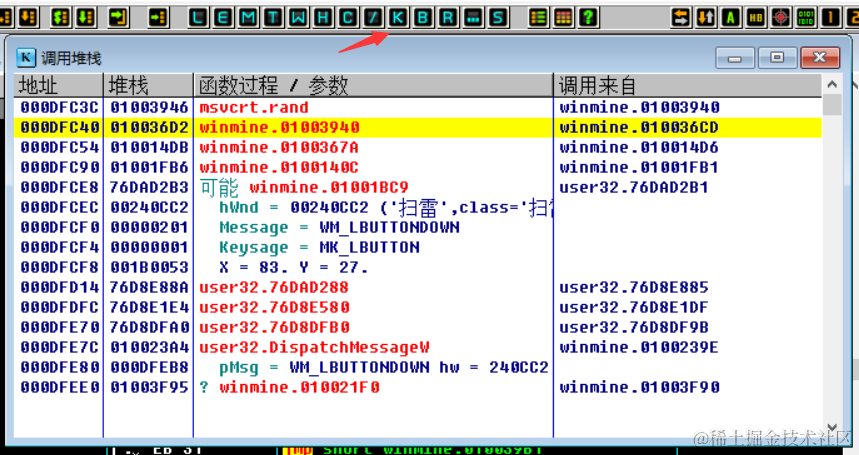This screenshot has height=455, width=859.
Task: Click Execute till return icon
Action: pyautogui.click(x=118, y=18)
